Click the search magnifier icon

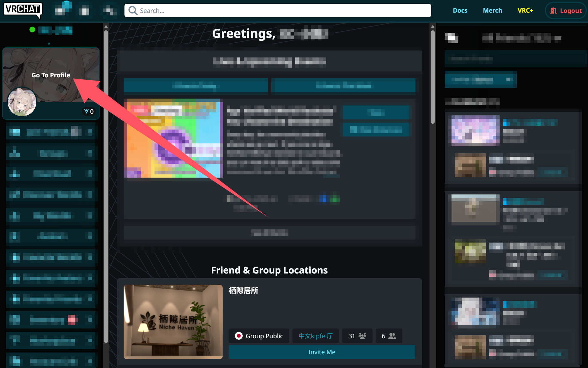133,11
